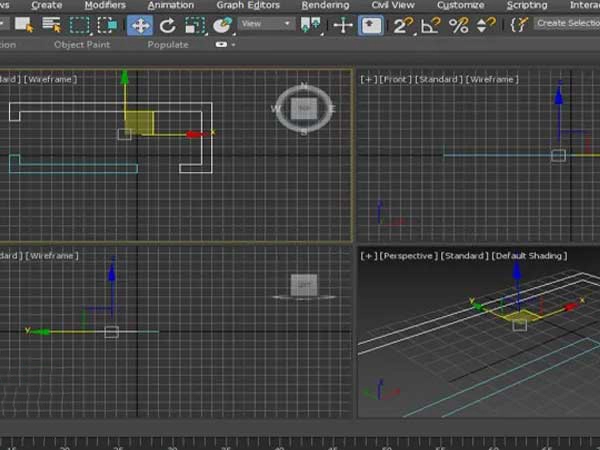Click the yellow XY plane gizmo handle
The height and width of the screenshot is (450, 600).
click(x=140, y=122)
